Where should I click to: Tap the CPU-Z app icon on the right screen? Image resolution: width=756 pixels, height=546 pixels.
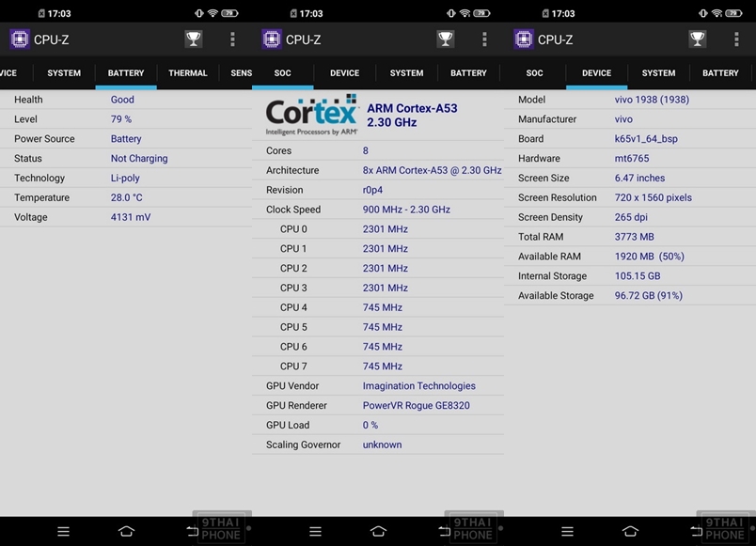click(x=524, y=39)
